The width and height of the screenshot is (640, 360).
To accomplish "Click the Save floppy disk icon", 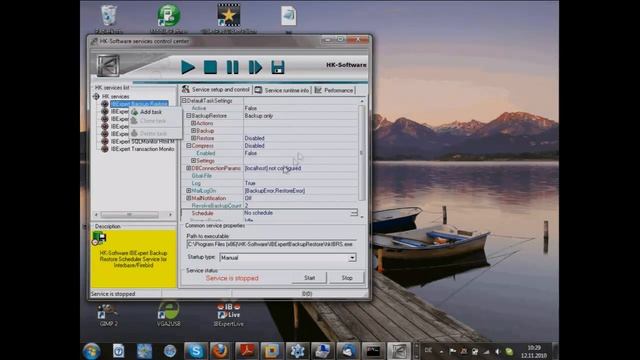I will [x=278, y=67].
